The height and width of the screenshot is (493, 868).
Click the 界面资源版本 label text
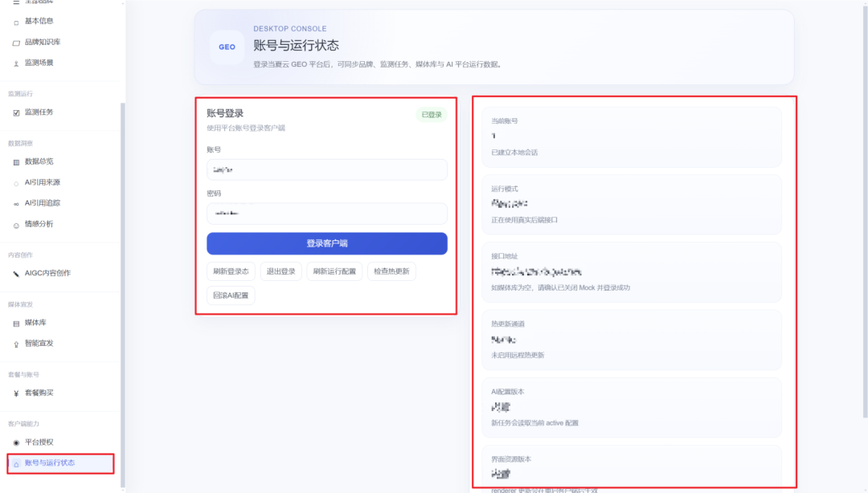511,459
